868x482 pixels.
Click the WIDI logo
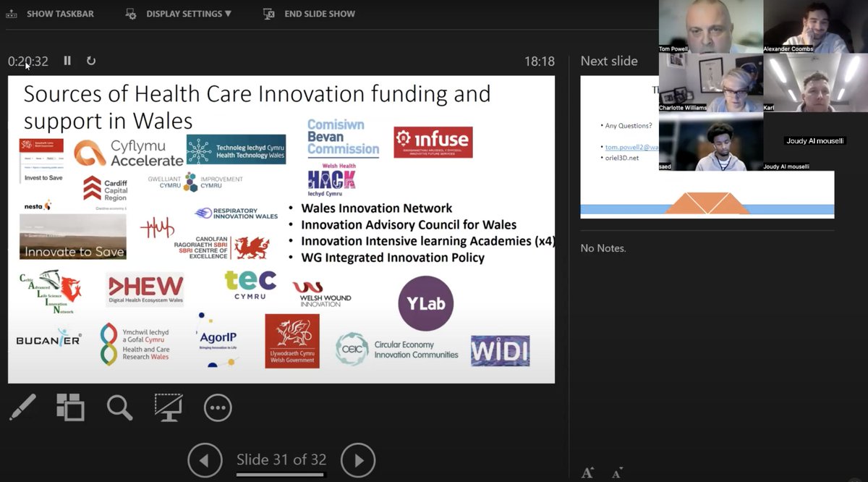(x=500, y=351)
